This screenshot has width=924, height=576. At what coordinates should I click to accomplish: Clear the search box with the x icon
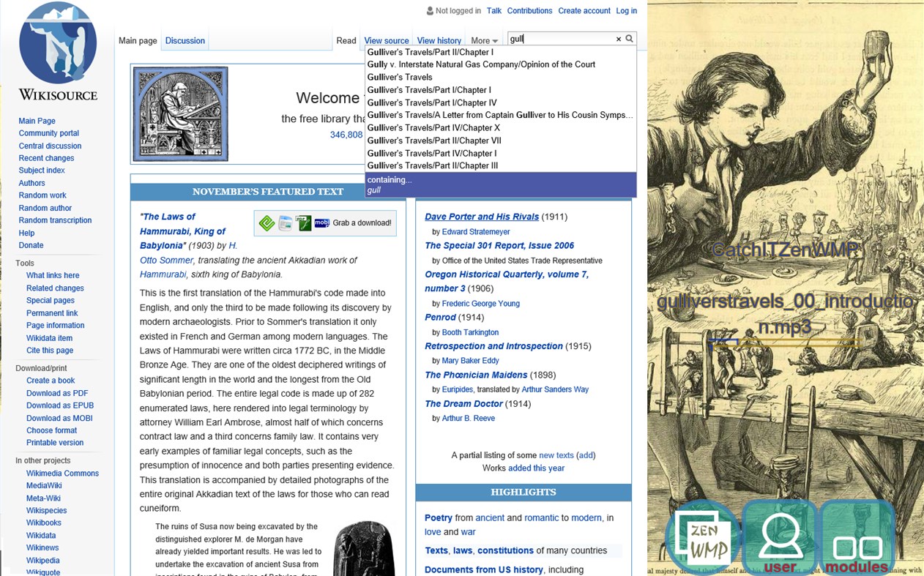(x=618, y=40)
